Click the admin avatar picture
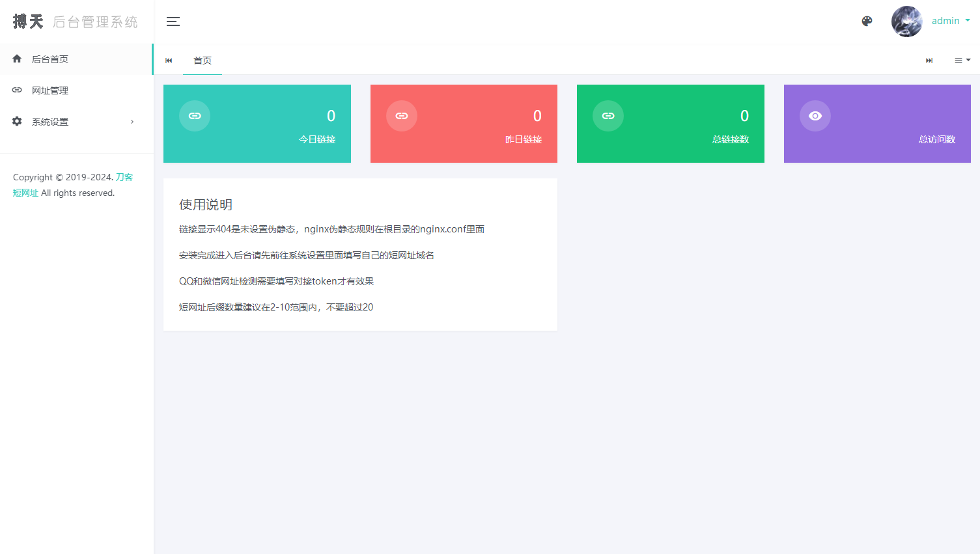This screenshot has width=980, height=554. coord(906,21)
